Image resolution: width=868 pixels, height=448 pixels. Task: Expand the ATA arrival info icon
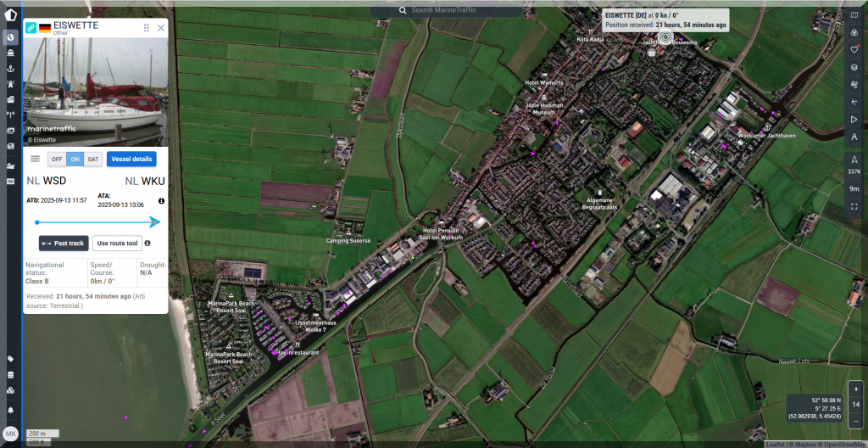(161, 200)
